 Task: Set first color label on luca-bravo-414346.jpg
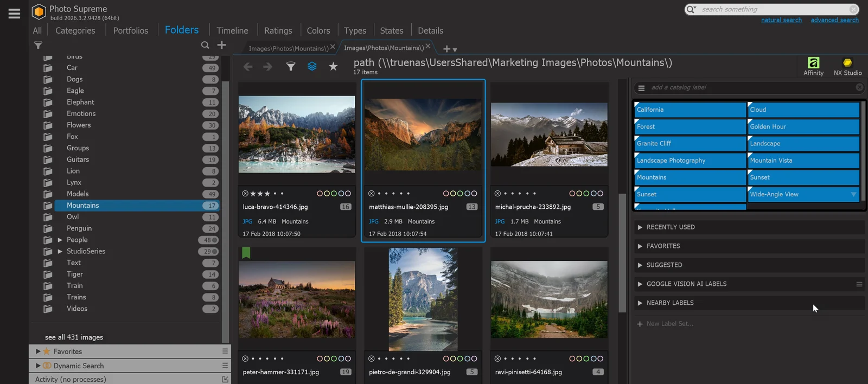tap(320, 194)
